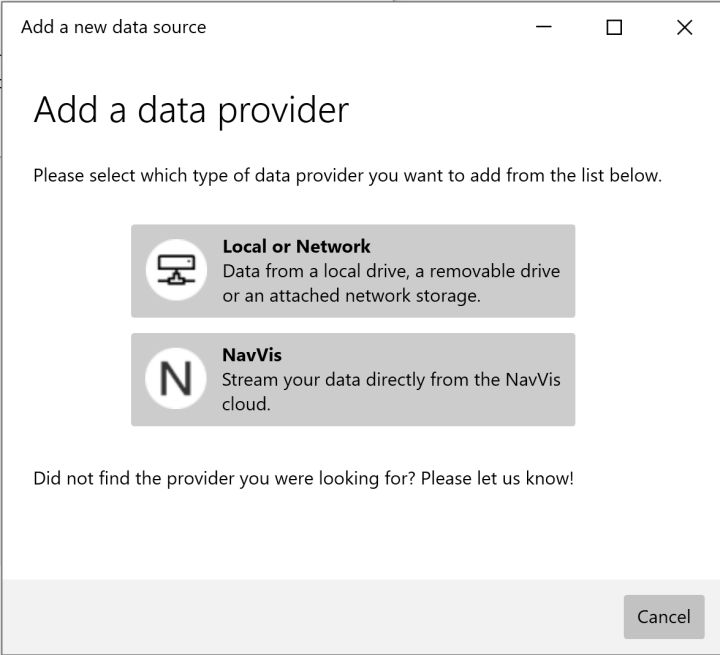Select the Local or Network provider tile
The width and height of the screenshot is (720, 655).
(x=353, y=271)
